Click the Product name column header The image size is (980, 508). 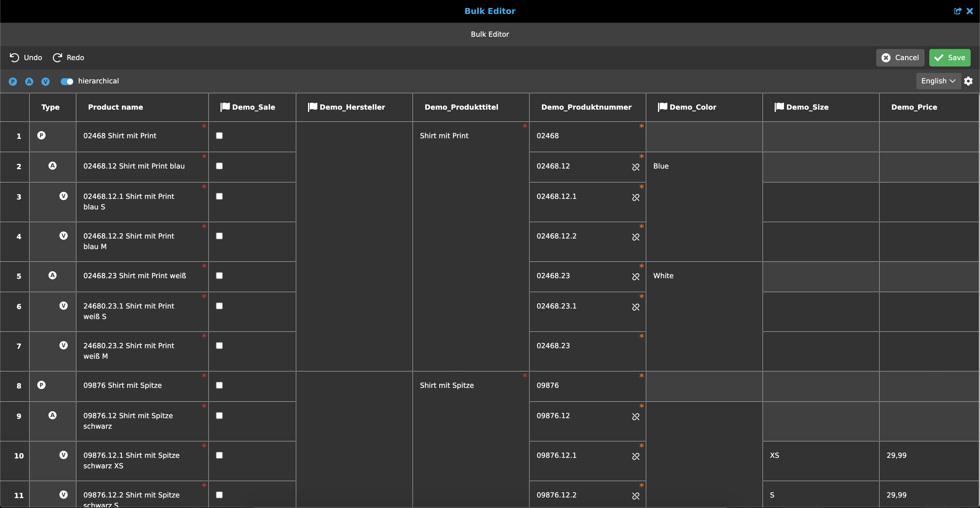(115, 107)
